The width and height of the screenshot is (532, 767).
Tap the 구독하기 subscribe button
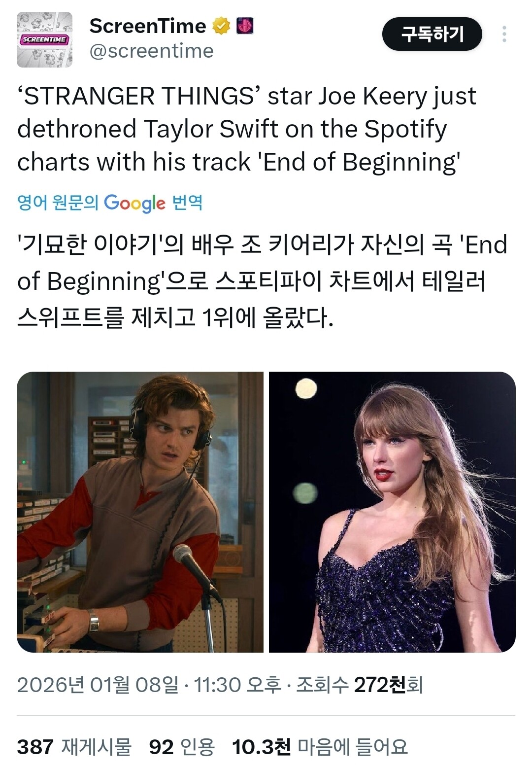[432, 34]
